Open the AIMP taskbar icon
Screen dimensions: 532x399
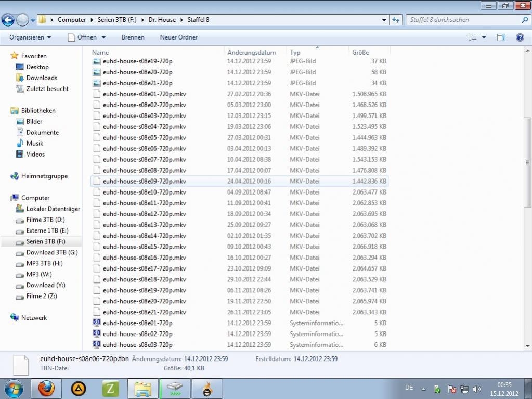pos(79,389)
